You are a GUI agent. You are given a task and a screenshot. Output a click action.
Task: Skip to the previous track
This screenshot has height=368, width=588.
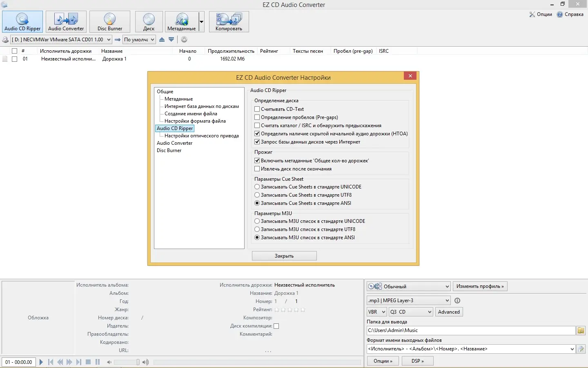[51, 362]
